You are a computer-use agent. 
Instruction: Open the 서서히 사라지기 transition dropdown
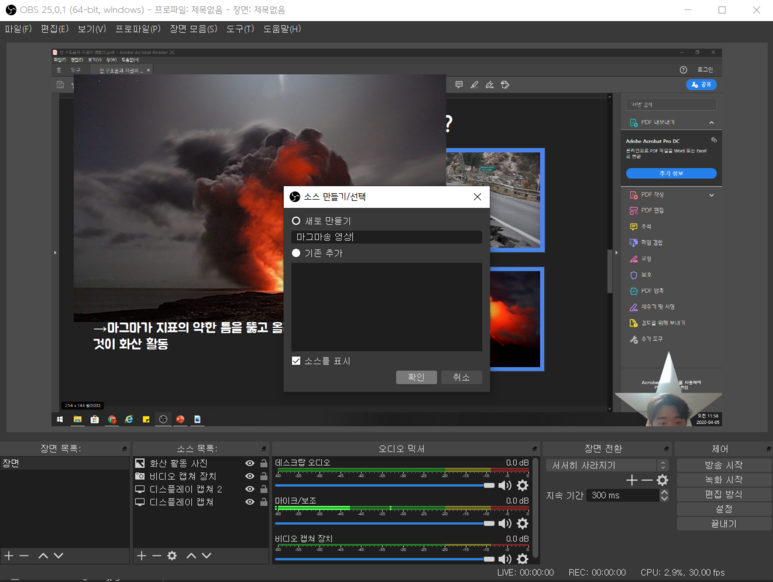(x=607, y=465)
